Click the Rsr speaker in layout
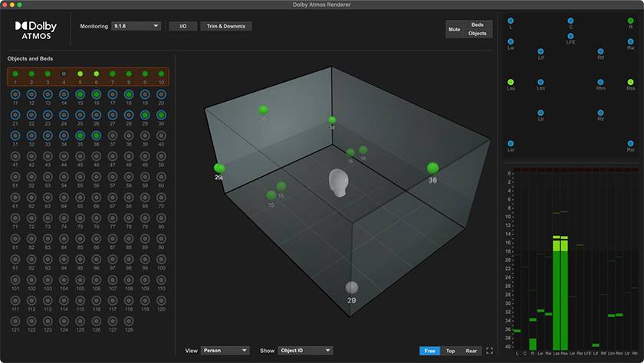The height and width of the screenshot is (363, 644). pos(630,143)
